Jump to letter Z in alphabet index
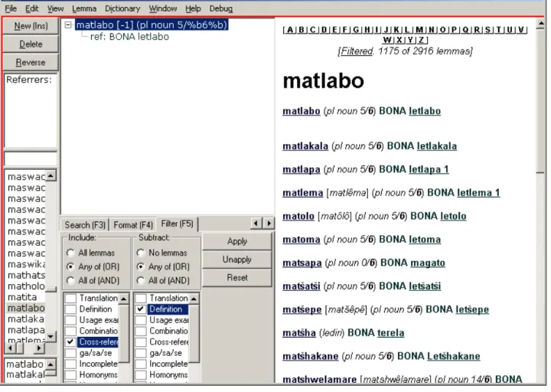The width and height of the screenshot is (551, 392). coord(422,41)
